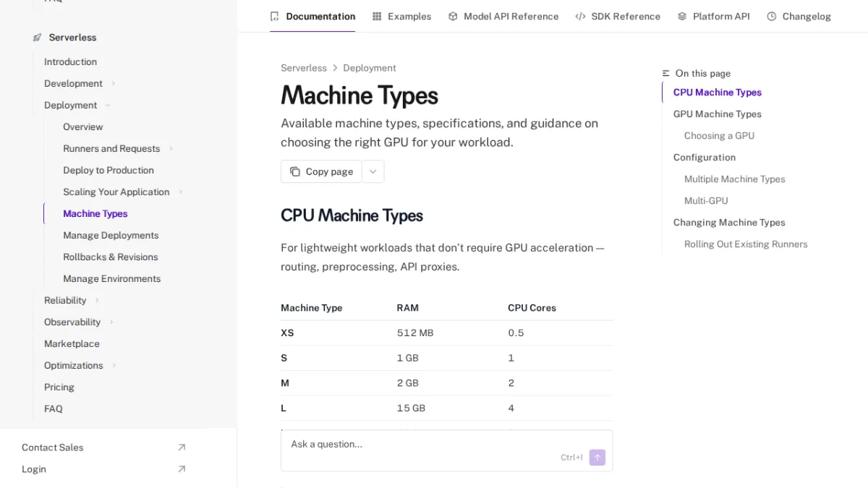The height and width of the screenshot is (488, 868).
Task: Expand Runners and Requests chevron
Action: [x=171, y=149]
